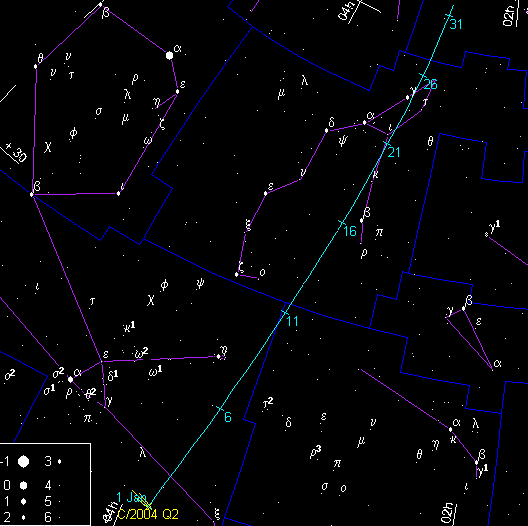Select the 16 date tick on trajectory
528x526 pixels.
(x=350, y=231)
